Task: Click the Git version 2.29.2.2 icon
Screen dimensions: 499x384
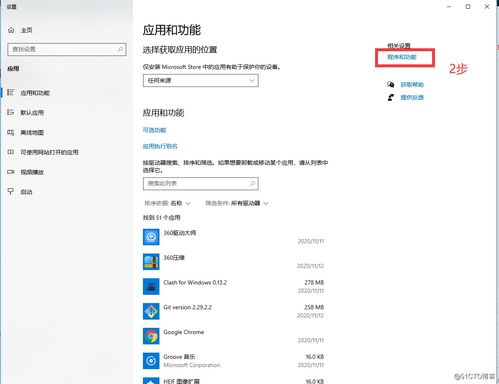Action: [x=151, y=311]
